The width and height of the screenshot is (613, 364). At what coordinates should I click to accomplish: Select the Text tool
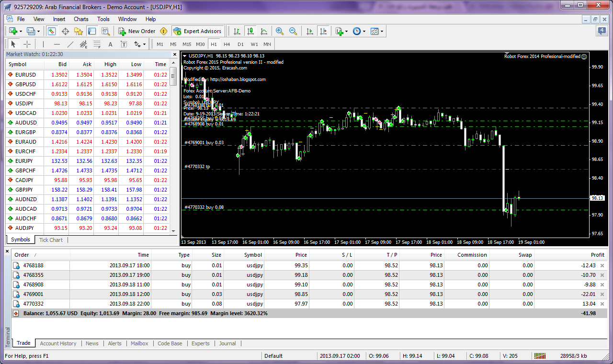(111, 44)
